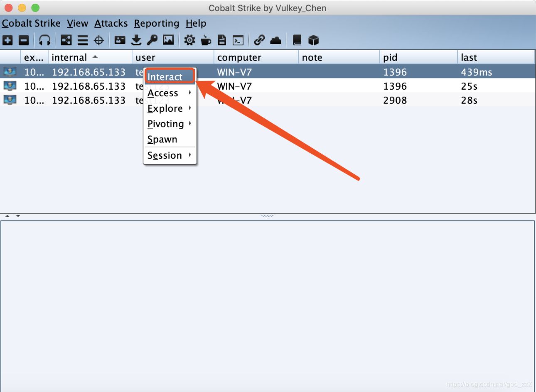This screenshot has height=392, width=536.
Task: Switch to pivot graph view icon
Action: (x=66, y=40)
